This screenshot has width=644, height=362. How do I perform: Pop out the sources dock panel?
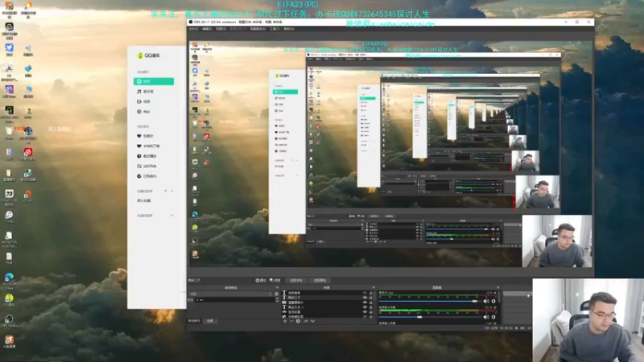(x=373, y=288)
